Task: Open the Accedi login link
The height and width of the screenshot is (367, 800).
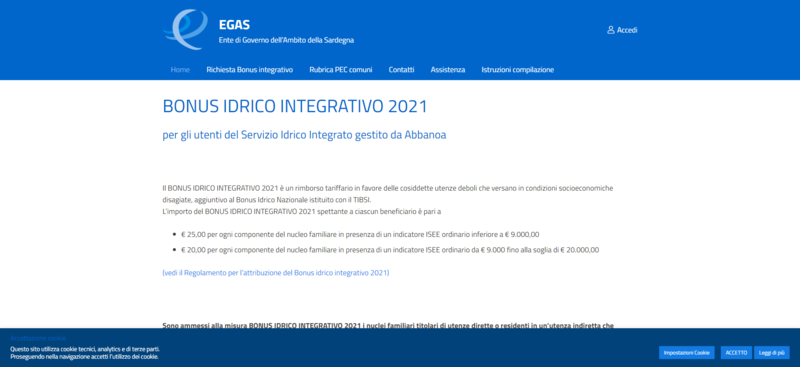Action: (622, 30)
